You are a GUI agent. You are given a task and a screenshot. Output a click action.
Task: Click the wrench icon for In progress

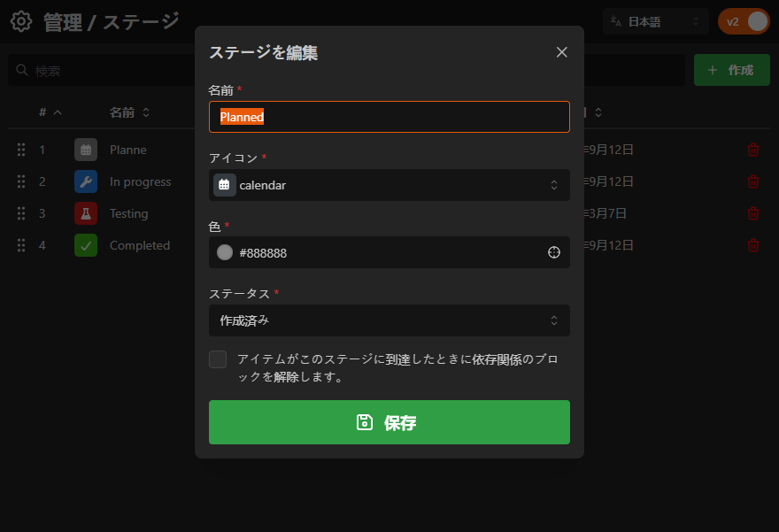click(x=86, y=181)
